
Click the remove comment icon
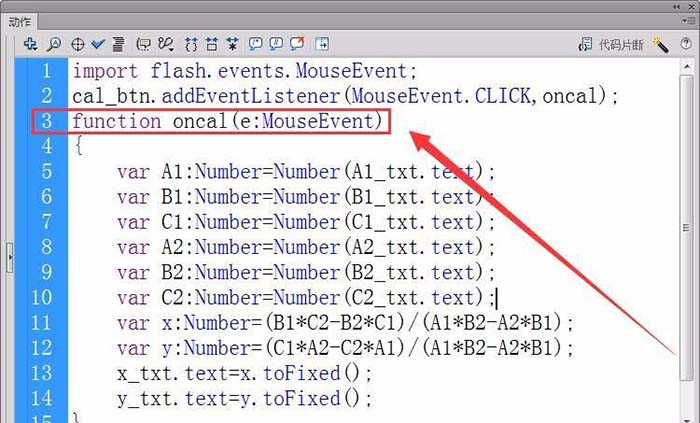[x=297, y=43]
